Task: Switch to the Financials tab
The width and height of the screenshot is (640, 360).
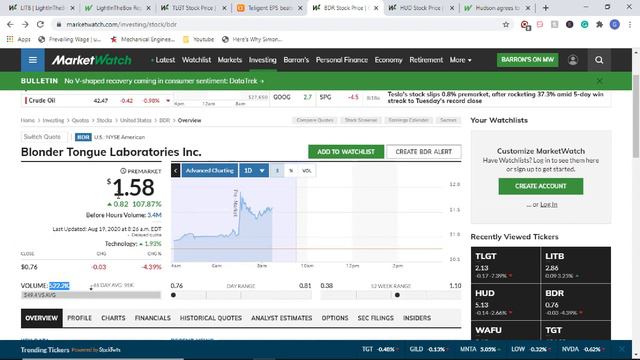Action: 153,318
